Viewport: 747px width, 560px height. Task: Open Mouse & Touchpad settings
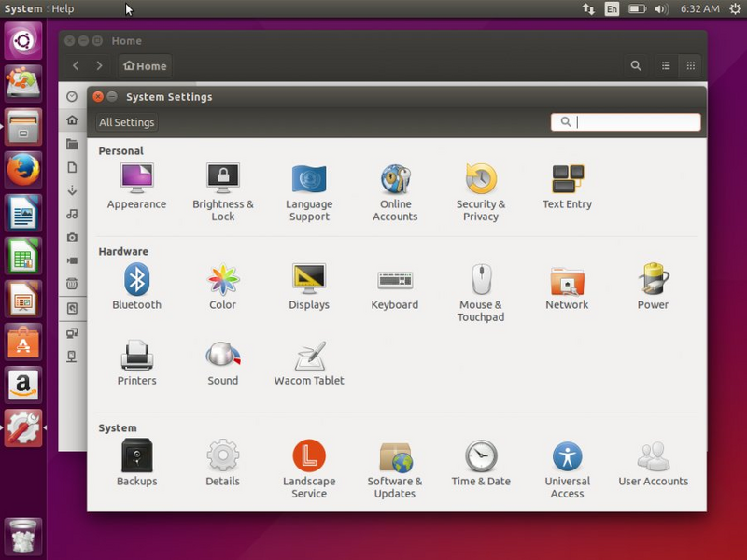(481, 283)
